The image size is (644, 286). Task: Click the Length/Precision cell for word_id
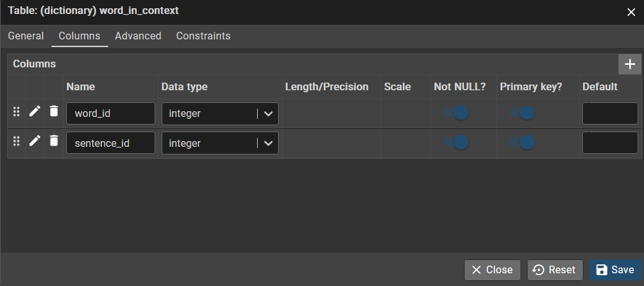(x=332, y=114)
